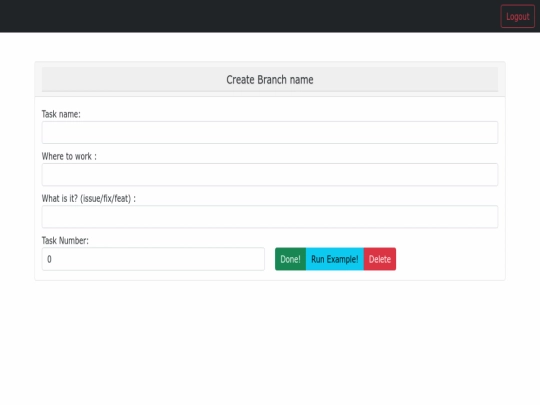Screen dimensions: 540x405
Task: Click the Run Example! button
Action: click(x=335, y=259)
